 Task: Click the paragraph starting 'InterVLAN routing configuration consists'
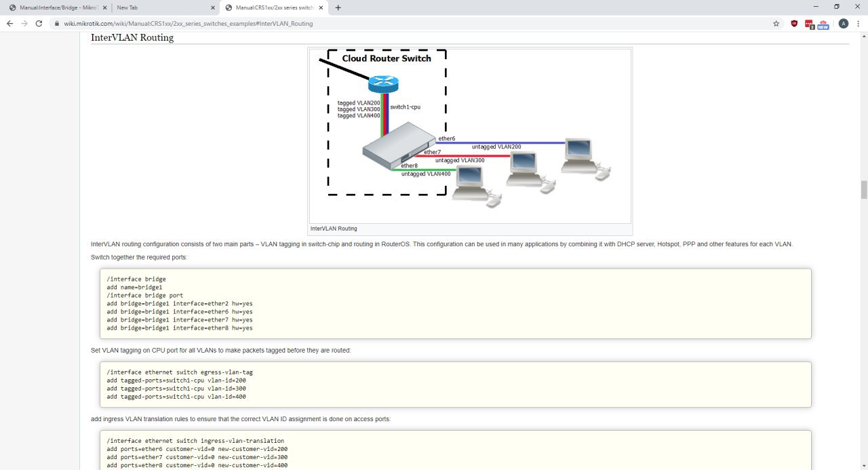tap(441, 244)
